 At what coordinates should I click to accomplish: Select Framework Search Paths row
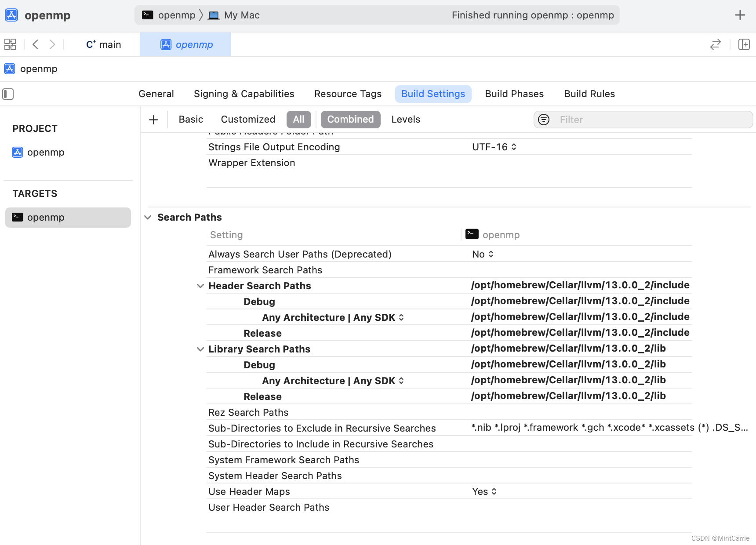[x=449, y=270]
